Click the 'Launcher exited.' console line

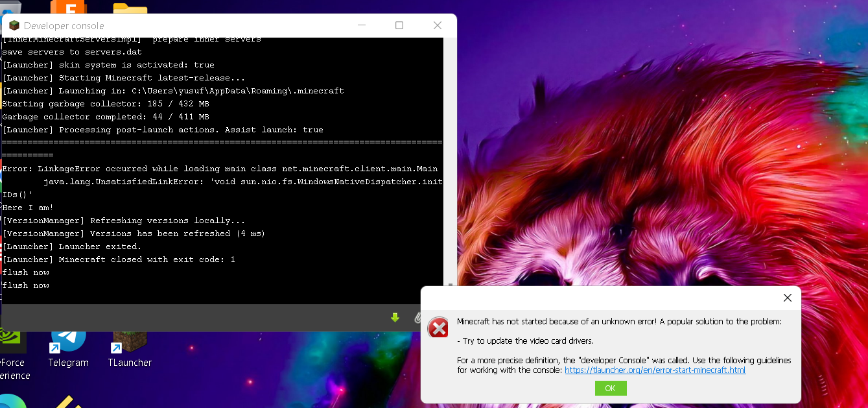coord(71,246)
